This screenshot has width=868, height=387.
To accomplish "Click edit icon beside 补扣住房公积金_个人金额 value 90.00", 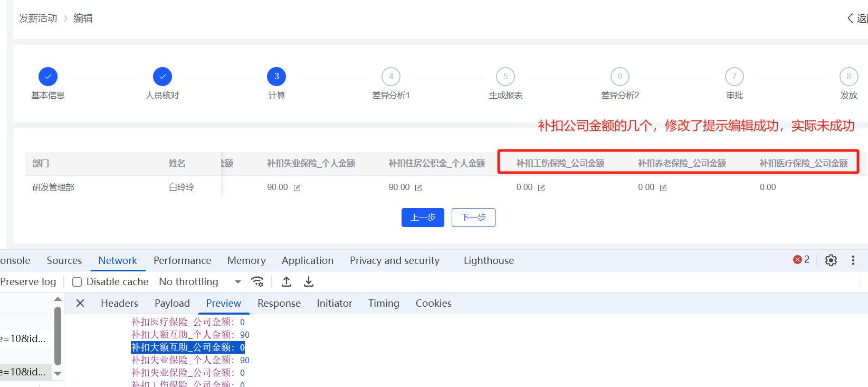I will (418, 188).
